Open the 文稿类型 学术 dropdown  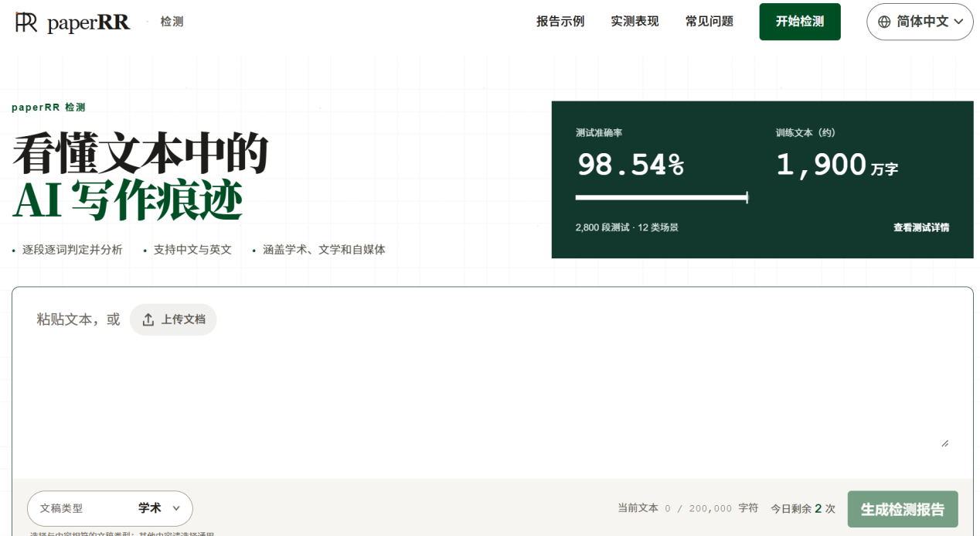click(x=110, y=508)
